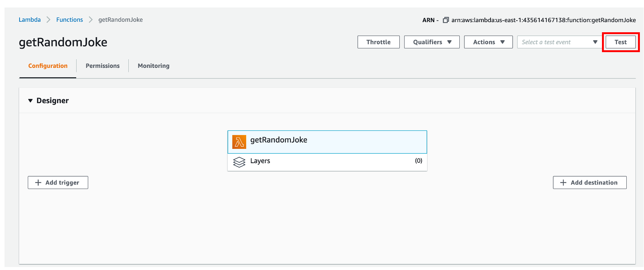Go to Lambda breadcrumb link
Viewport: 644px width, 270px height.
tap(30, 19)
